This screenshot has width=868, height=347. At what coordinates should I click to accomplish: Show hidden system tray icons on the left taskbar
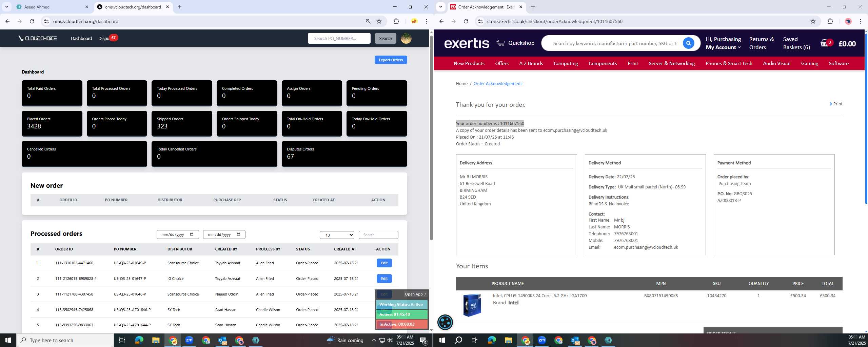click(x=374, y=340)
